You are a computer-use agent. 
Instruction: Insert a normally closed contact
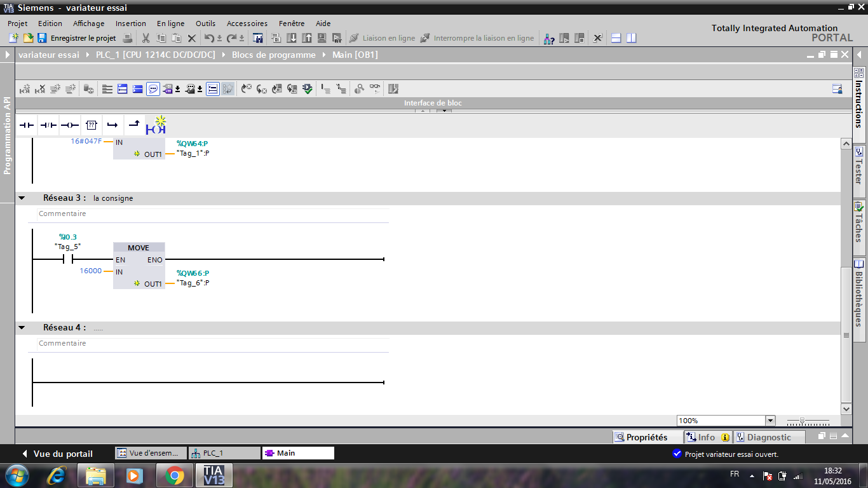pyautogui.click(x=48, y=125)
